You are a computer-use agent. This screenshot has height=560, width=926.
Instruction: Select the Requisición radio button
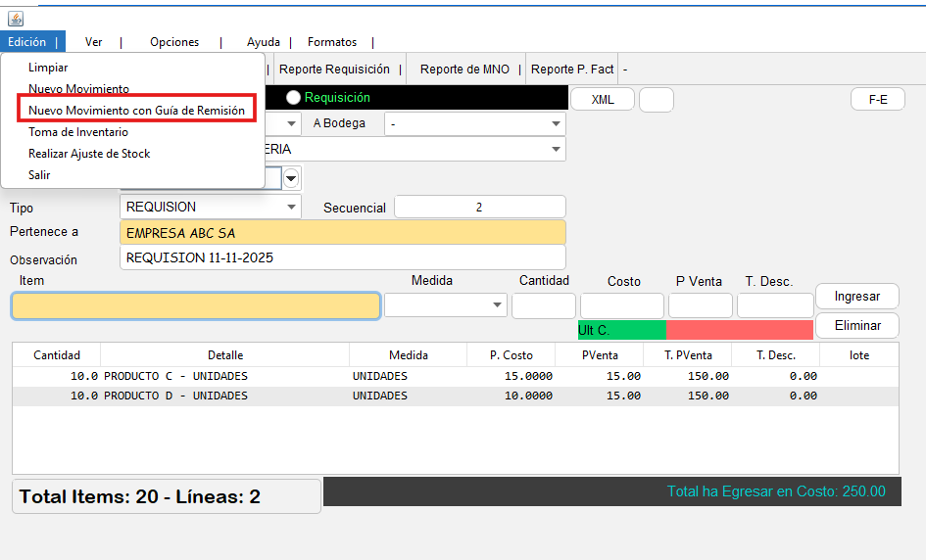coord(293,98)
